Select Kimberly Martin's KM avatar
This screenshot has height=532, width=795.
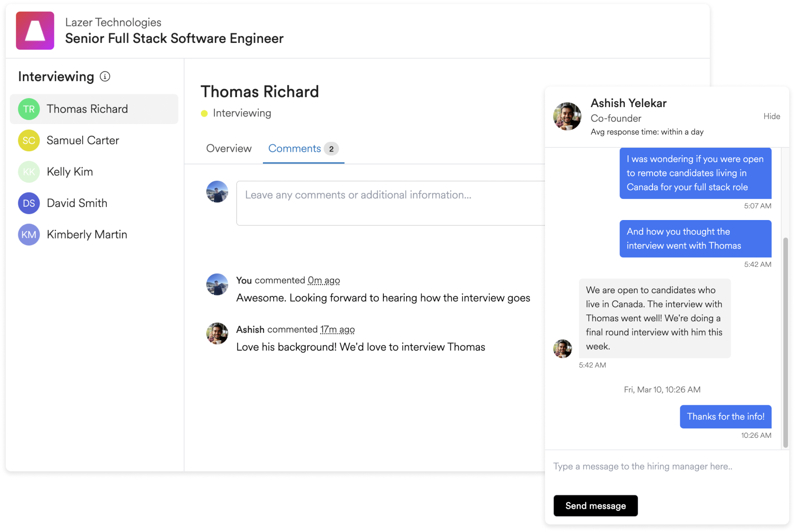pyautogui.click(x=29, y=234)
